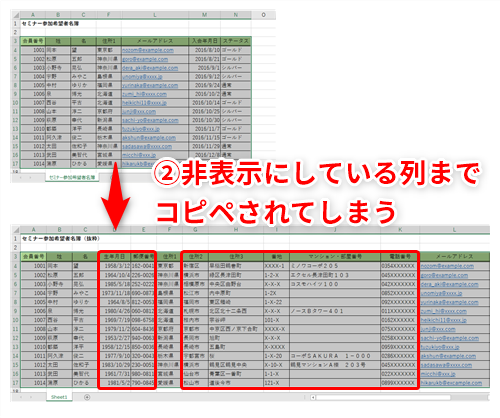This screenshot has width=500, height=418.
Task: Open dera_aki@example.com link in Sheet1 workbook
Action: tap(449, 284)
